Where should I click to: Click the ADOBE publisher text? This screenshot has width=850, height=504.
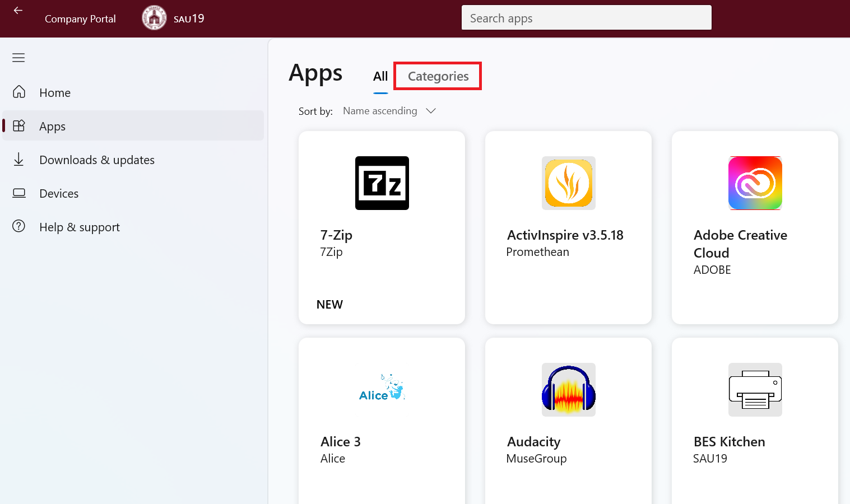[x=712, y=270]
